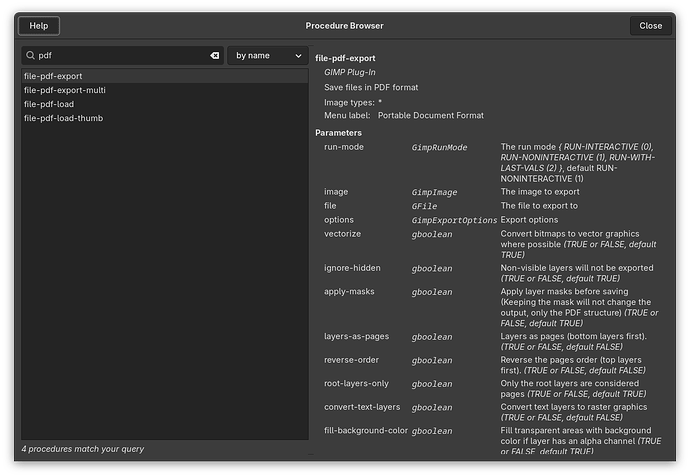690x476 pixels.
Task: Open the 'by name' search type dropdown
Action: coord(267,56)
